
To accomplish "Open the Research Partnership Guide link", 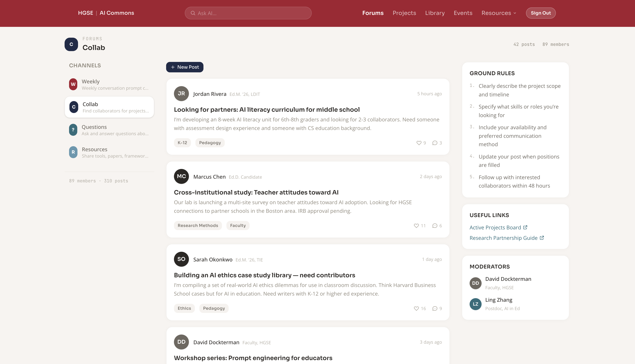I will pos(503,238).
